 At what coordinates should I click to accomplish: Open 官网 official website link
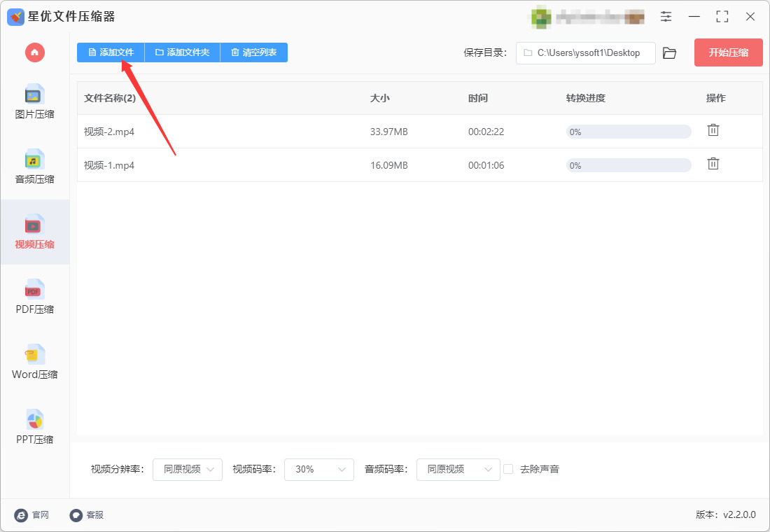pos(31,514)
